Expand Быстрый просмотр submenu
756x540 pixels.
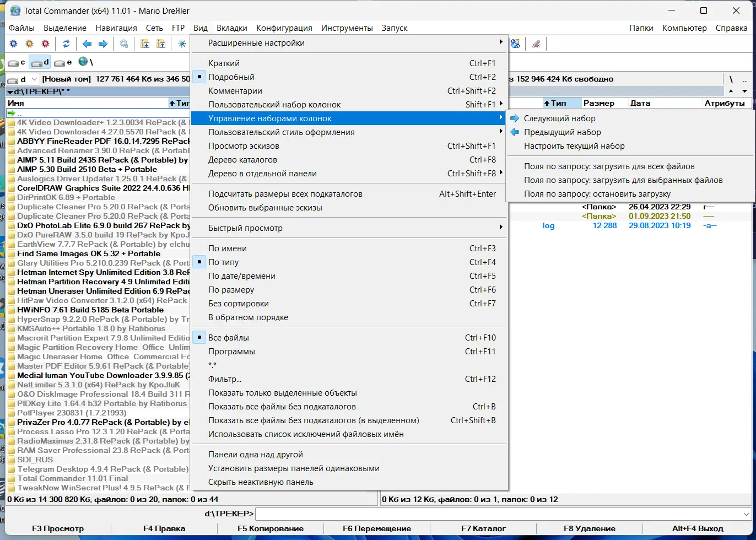pos(348,228)
